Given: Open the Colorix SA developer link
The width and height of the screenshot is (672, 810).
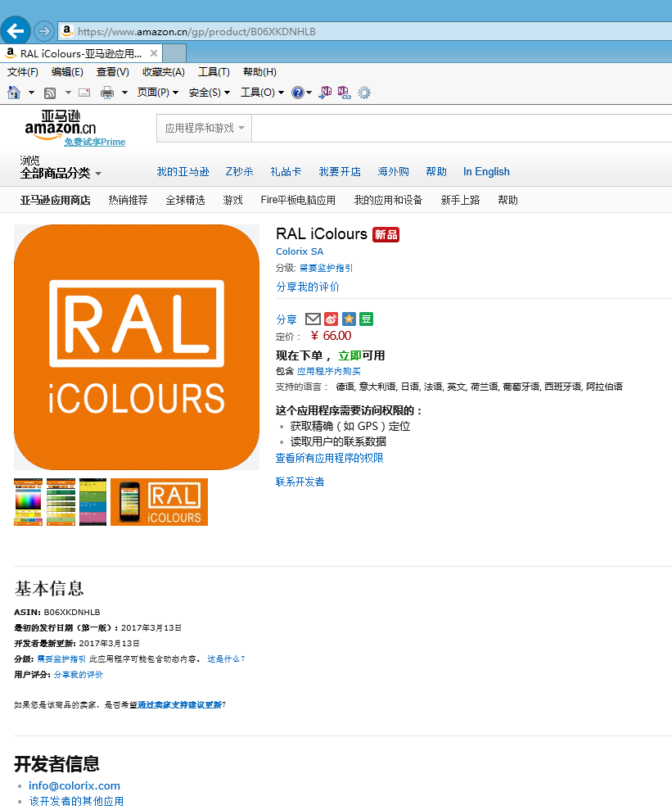Looking at the screenshot, I should (300, 251).
